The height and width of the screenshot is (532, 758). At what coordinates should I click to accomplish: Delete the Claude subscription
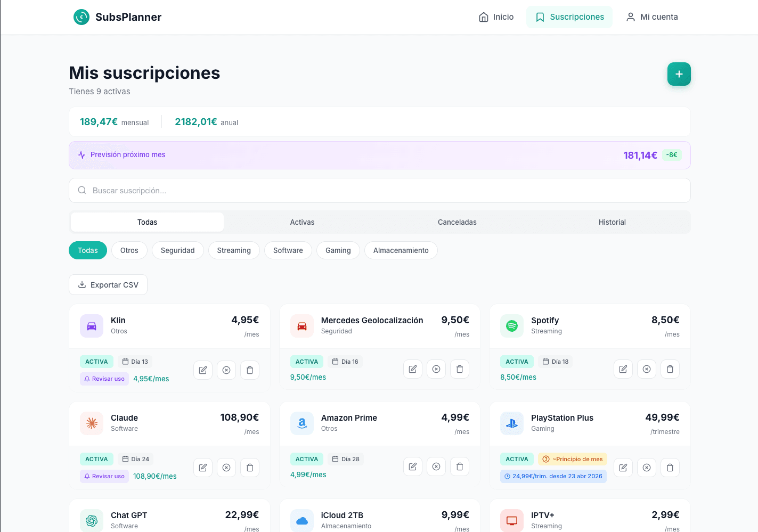250,468
